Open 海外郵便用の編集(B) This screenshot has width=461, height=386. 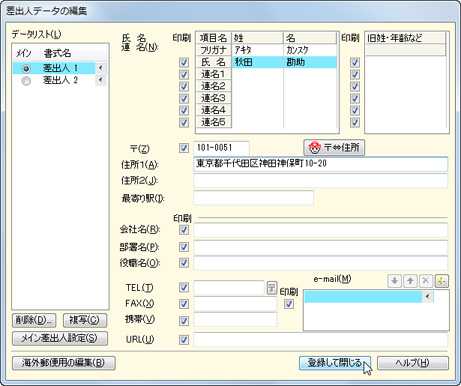(64, 363)
